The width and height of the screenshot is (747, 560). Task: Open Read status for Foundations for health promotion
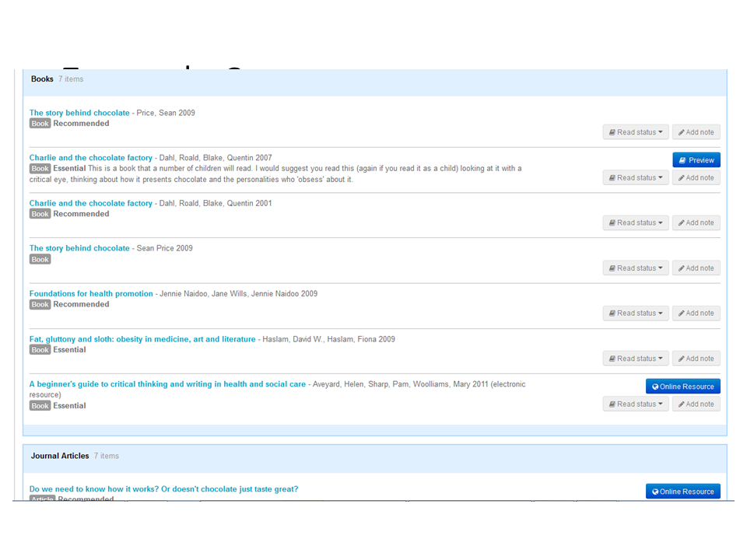635,313
